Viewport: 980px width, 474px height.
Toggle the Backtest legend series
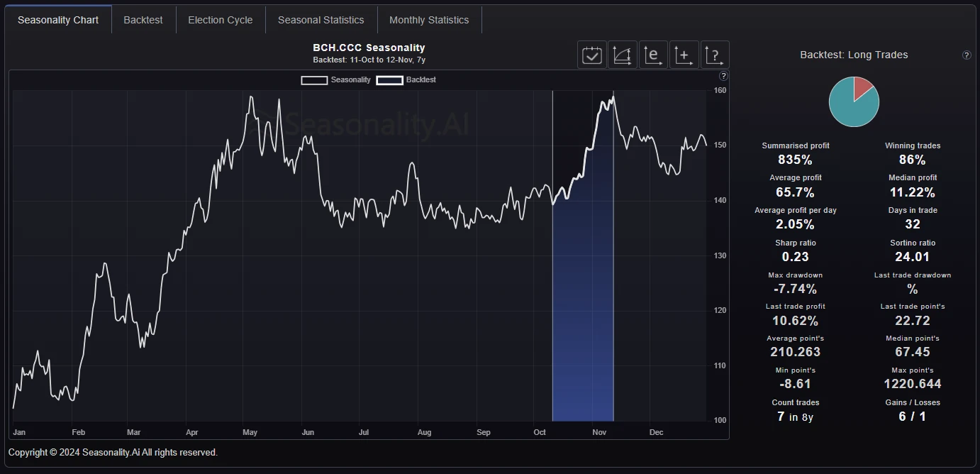pos(406,80)
